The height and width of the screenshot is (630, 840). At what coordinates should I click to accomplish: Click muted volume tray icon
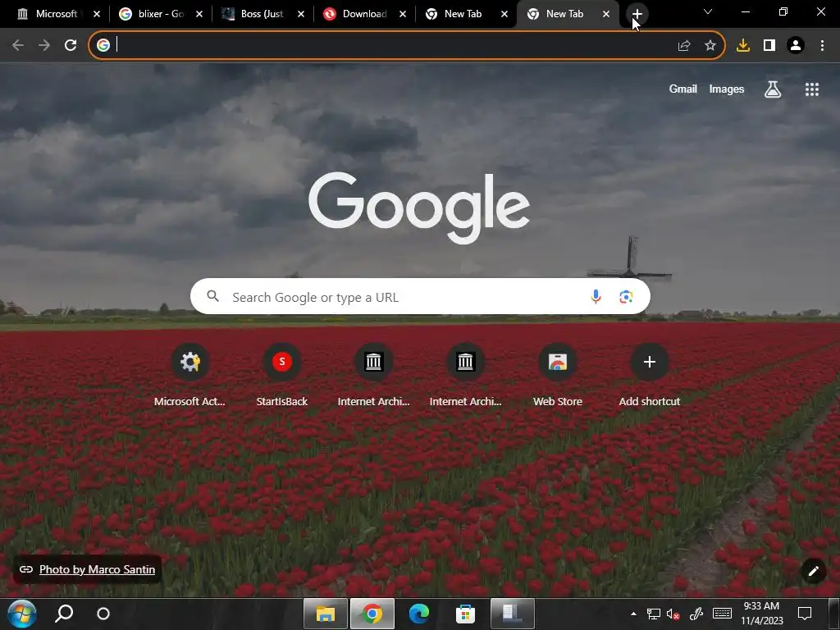pos(673,614)
